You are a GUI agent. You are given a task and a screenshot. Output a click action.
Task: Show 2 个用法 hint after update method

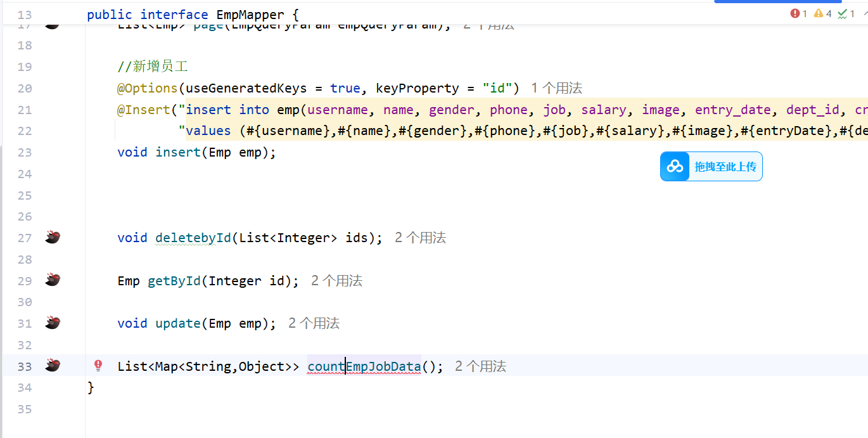click(314, 323)
